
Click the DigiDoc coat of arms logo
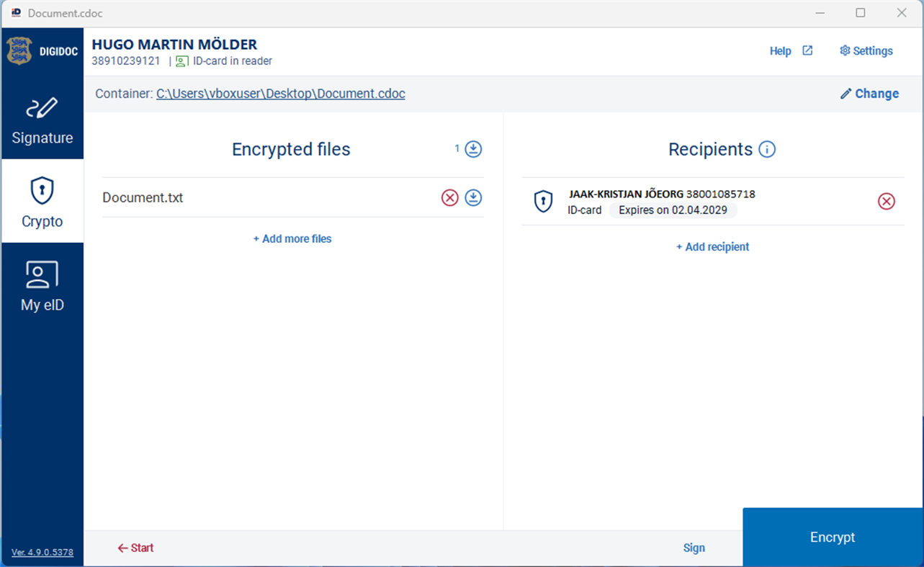pyautogui.click(x=19, y=51)
